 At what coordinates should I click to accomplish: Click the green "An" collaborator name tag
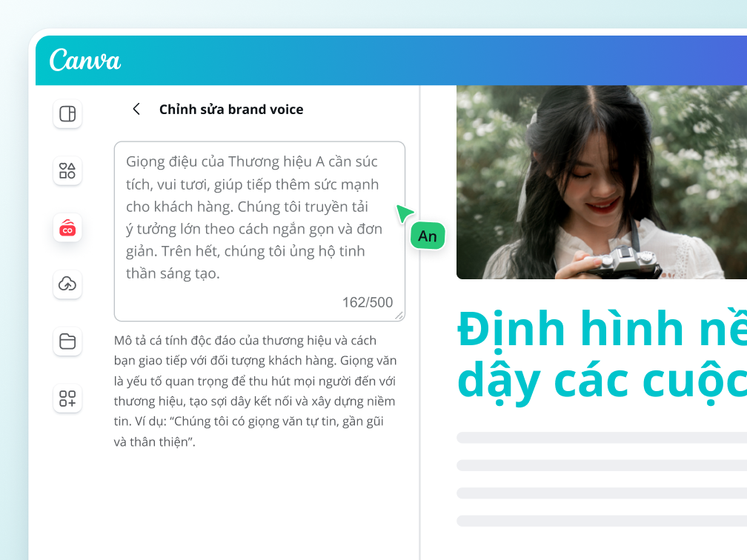coord(428,236)
